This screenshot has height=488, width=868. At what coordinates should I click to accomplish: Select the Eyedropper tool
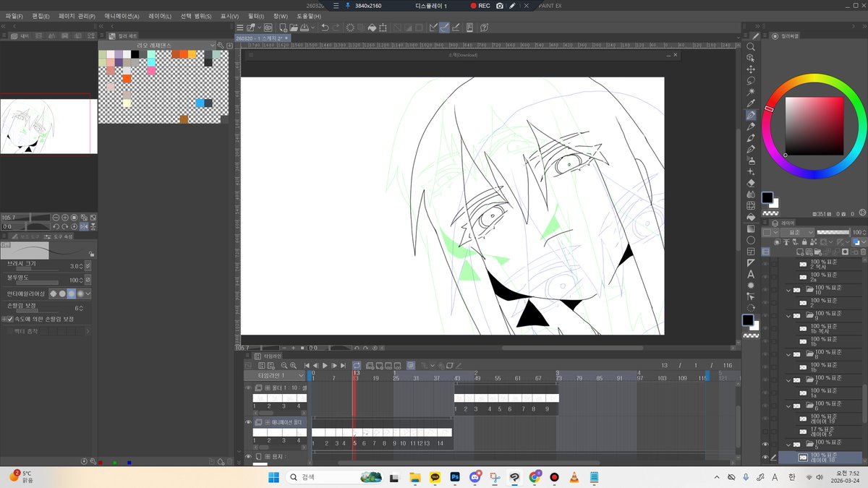click(751, 103)
